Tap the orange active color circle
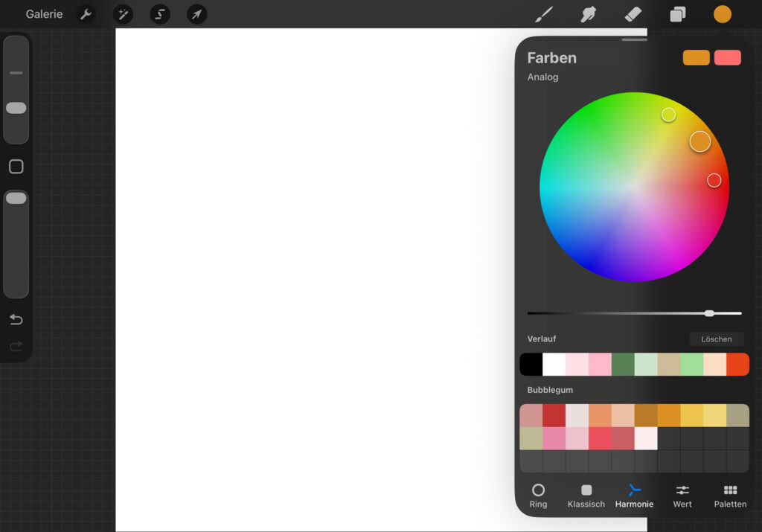Viewport: 762px width, 532px height. 722,14
